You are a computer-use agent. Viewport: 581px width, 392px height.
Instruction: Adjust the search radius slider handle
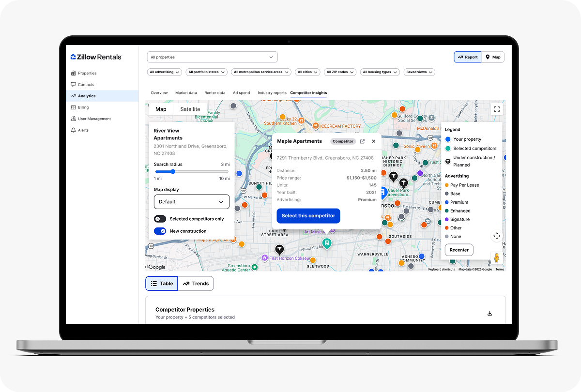pyautogui.click(x=172, y=171)
